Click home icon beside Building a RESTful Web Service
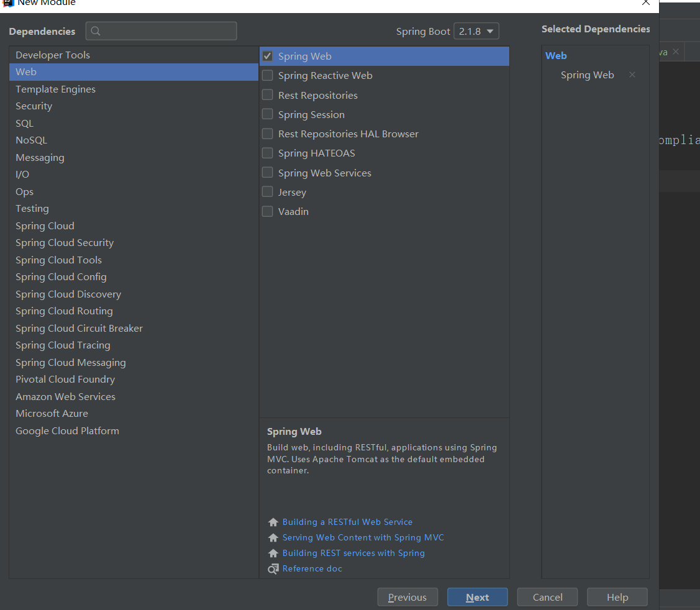Viewport: 700px width, 610px height. coord(273,522)
